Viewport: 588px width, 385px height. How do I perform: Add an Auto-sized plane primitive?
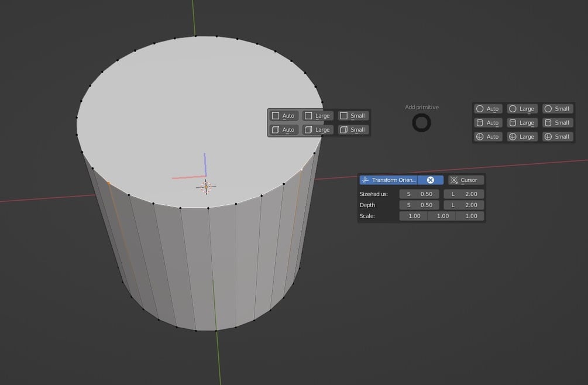pos(284,116)
